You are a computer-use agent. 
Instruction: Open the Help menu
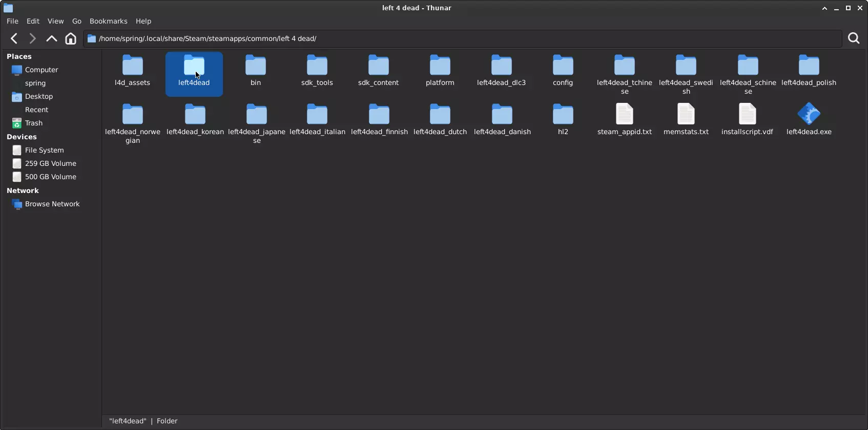(143, 21)
